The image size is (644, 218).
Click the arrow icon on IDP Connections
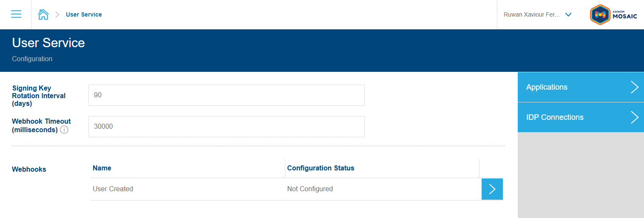(634, 117)
